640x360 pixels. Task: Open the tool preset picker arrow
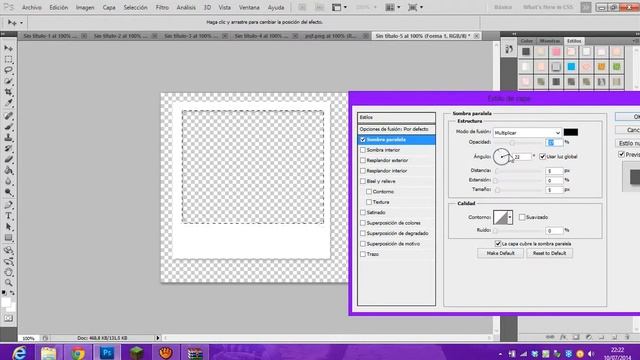pyautogui.click(x=22, y=23)
